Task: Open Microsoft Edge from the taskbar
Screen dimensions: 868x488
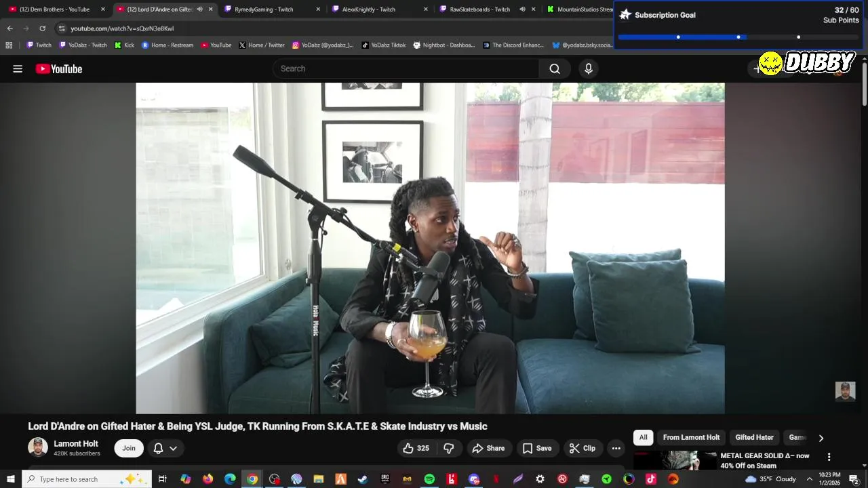Action: point(230,479)
